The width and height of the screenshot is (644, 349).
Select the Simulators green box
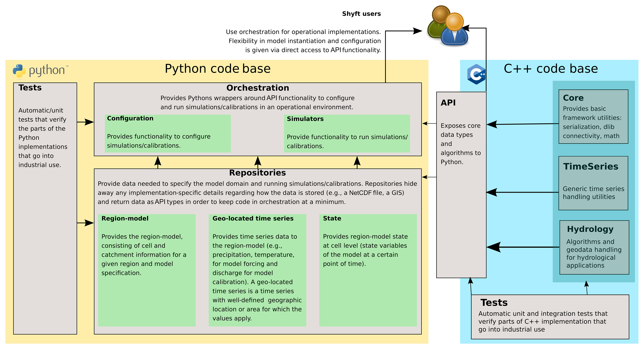tap(347, 133)
